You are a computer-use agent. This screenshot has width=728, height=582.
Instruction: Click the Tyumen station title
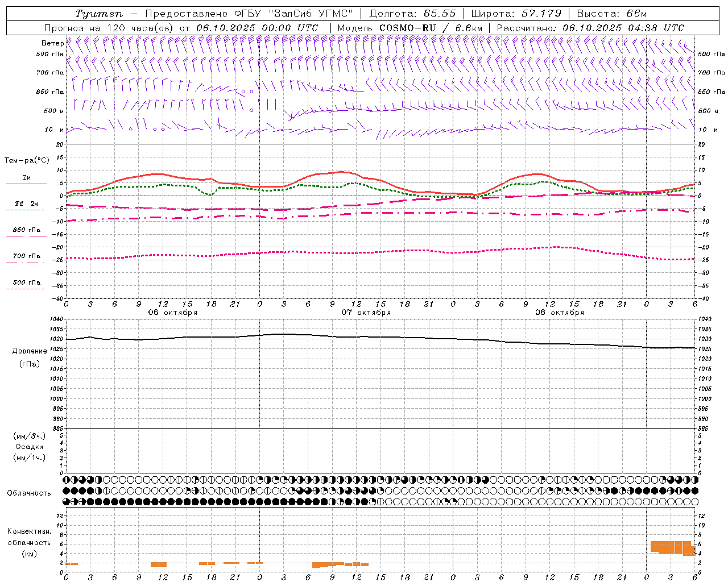(x=99, y=14)
